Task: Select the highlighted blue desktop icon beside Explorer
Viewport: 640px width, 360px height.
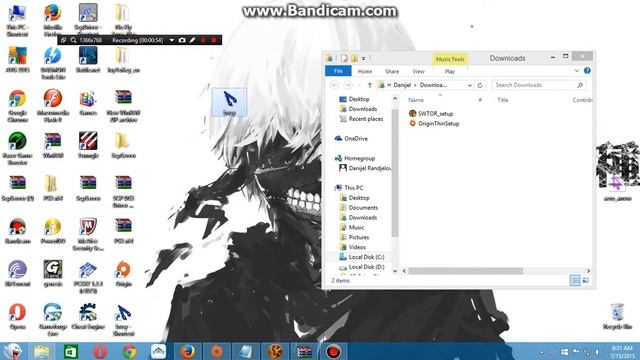Action: (229, 102)
